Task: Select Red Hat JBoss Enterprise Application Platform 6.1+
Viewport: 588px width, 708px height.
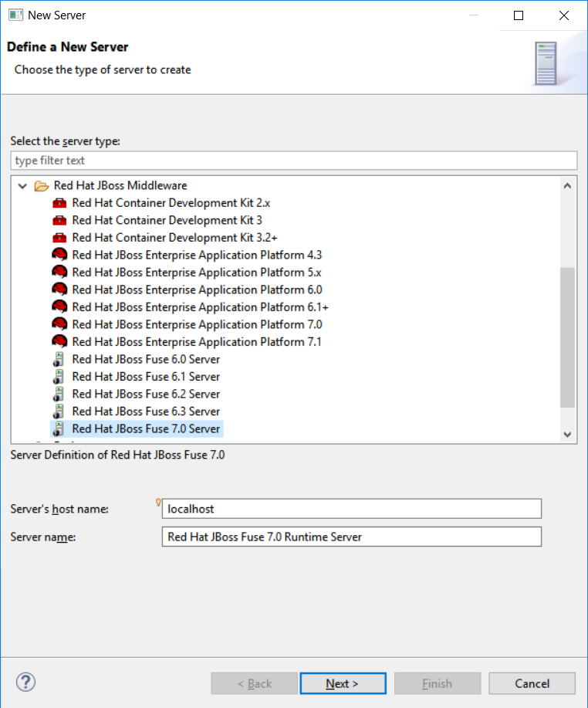Action: pos(200,307)
